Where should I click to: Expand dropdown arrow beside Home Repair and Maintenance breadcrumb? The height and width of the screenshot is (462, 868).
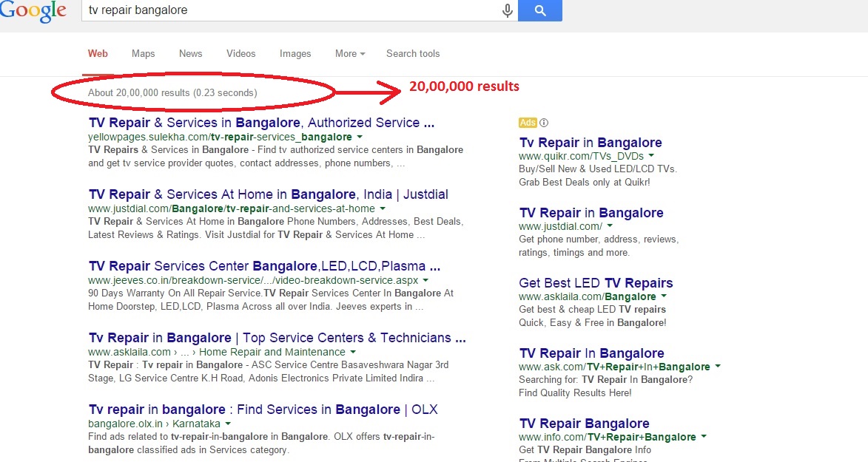(353, 352)
